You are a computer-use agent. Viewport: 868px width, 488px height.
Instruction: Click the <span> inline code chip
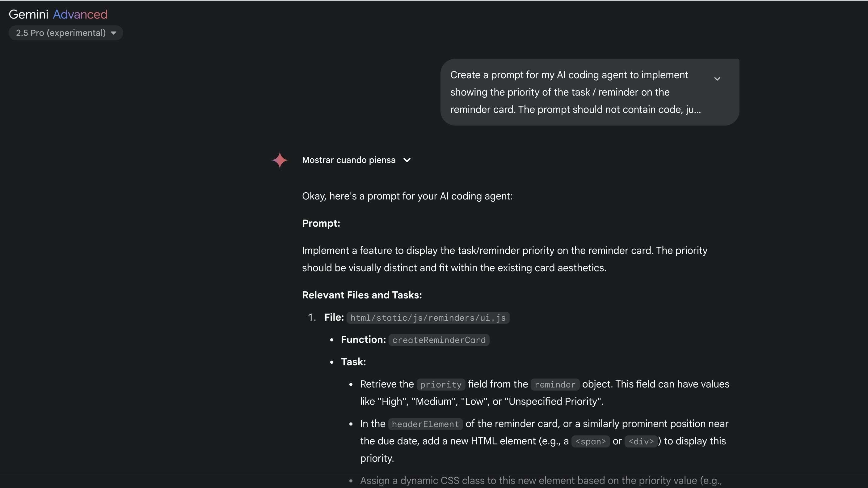coord(590,442)
